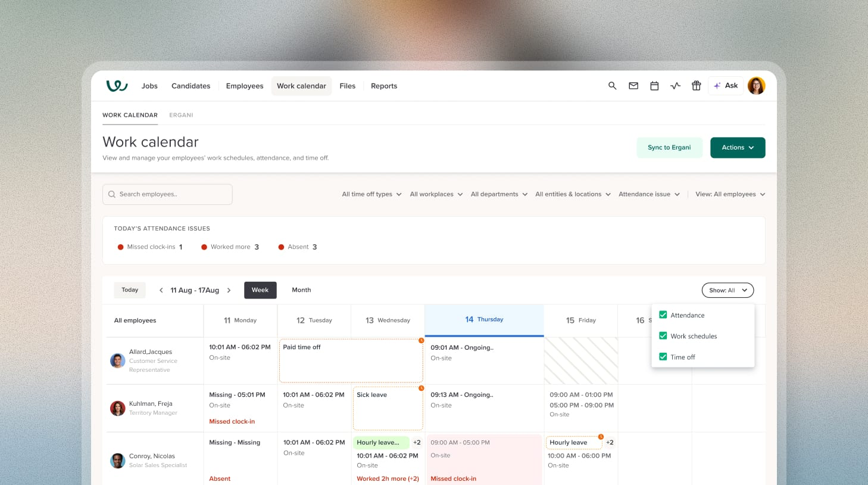
Task: Click the Search employees field
Action: 167,194
